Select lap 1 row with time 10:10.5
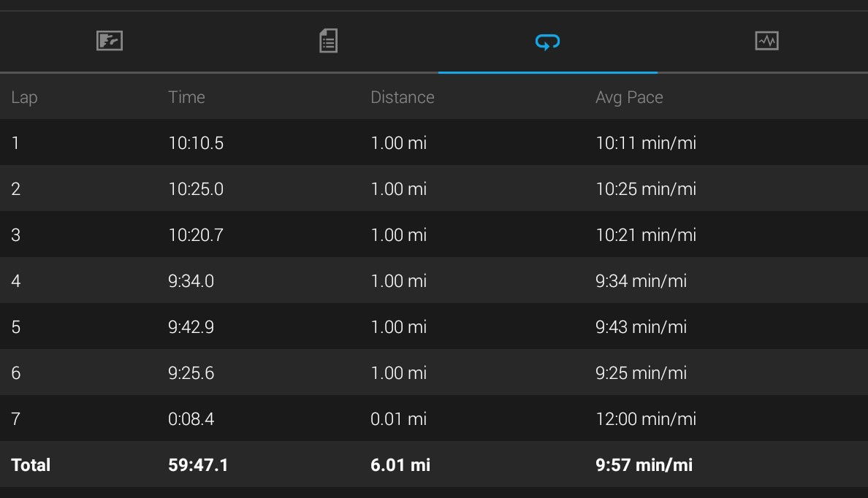The height and width of the screenshot is (498, 868). point(434,142)
